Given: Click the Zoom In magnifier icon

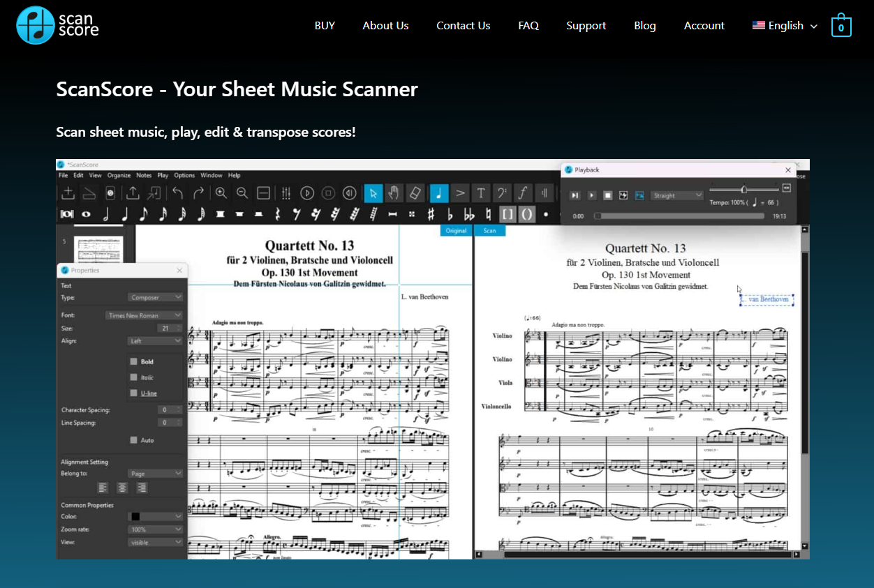Looking at the screenshot, I should [x=221, y=193].
